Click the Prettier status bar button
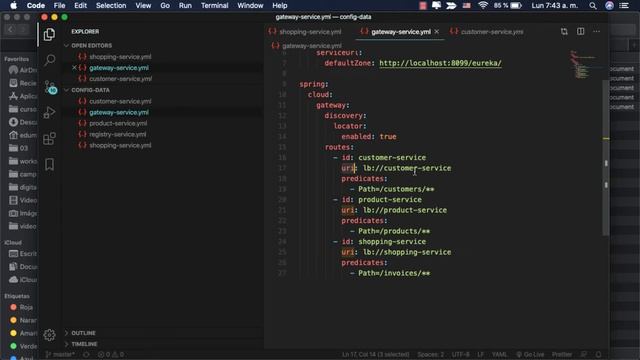640x360 pixels. pyautogui.click(x=562, y=354)
